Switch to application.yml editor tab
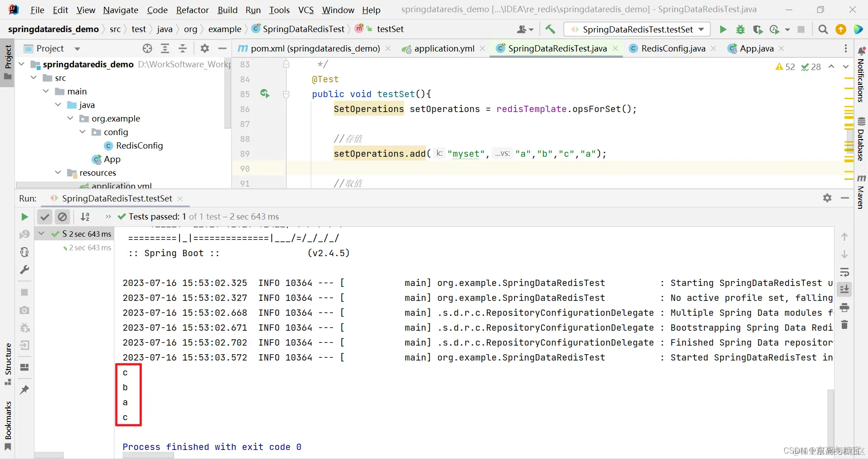Viewport: 868px width, 459px height. (x=444, y=48)
